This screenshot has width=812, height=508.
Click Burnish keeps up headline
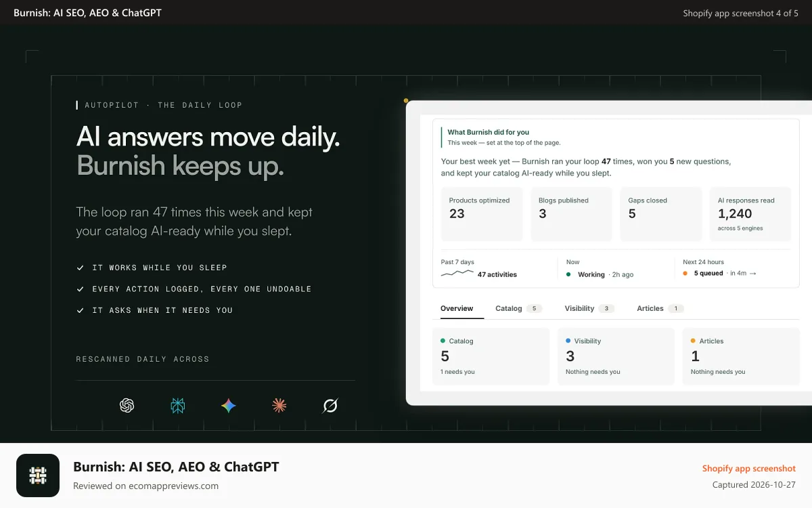coord(180,166)
